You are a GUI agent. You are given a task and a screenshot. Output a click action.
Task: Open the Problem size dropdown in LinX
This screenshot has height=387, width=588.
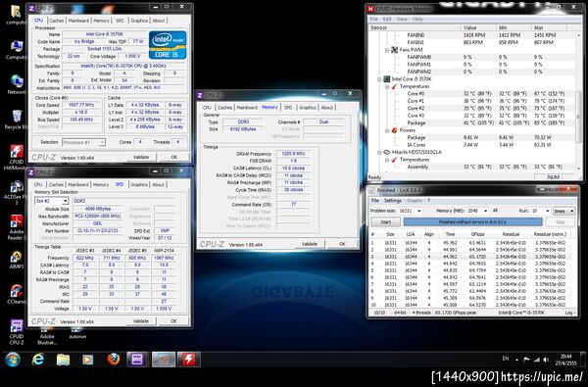pos(418,211)
